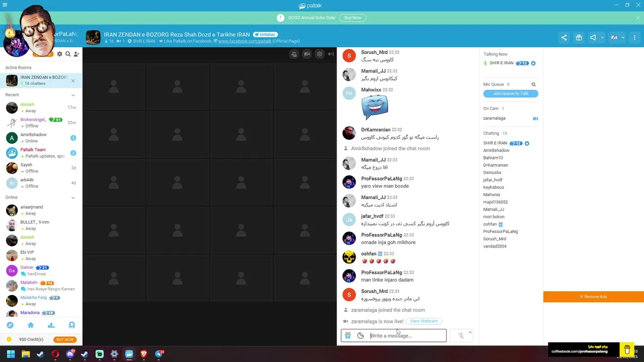This screenshot has height=362, width=644.
Task: Select Ebi VIP in Online list
Action: click(x=41, y=255)
